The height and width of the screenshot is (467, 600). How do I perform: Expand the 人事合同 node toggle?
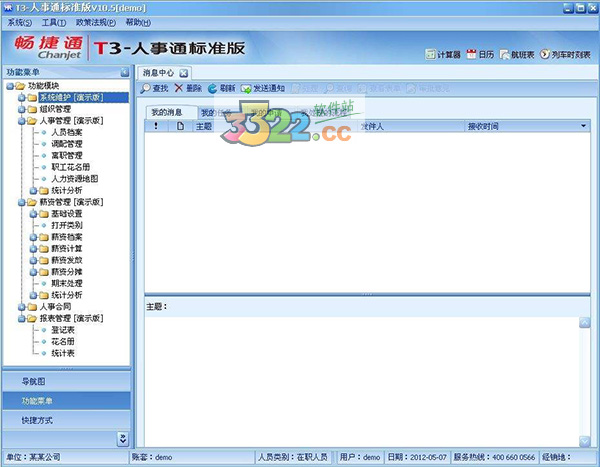point(22,307)
